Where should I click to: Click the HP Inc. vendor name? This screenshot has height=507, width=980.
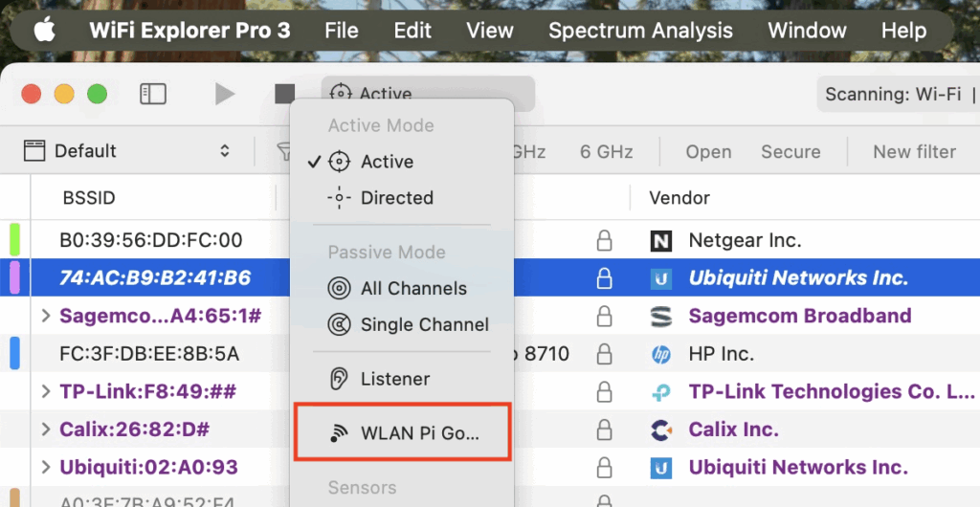pyautogui.click(x=722, y=354)
